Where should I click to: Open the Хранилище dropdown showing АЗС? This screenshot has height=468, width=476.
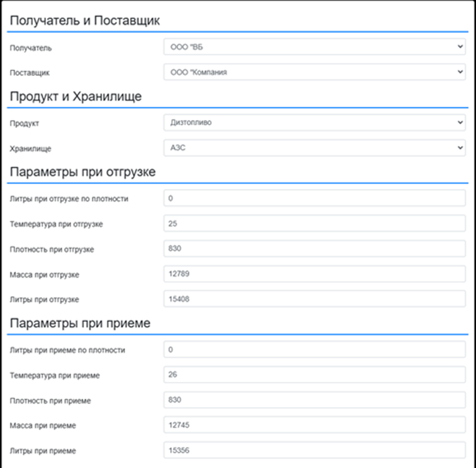coord(314,147)
